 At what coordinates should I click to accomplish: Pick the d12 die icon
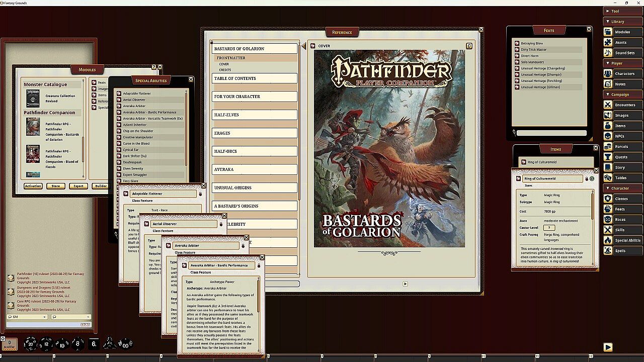[x=46, y=343]
